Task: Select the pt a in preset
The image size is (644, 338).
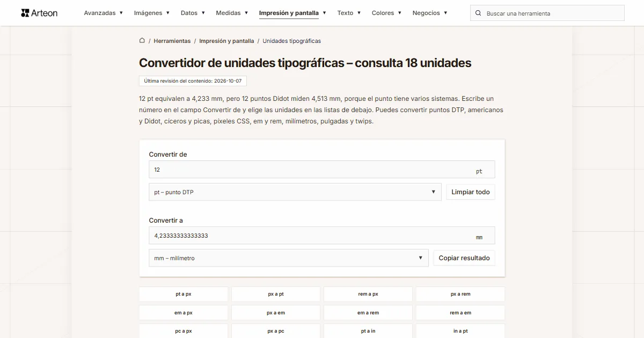Action: [x=368, y=331]
